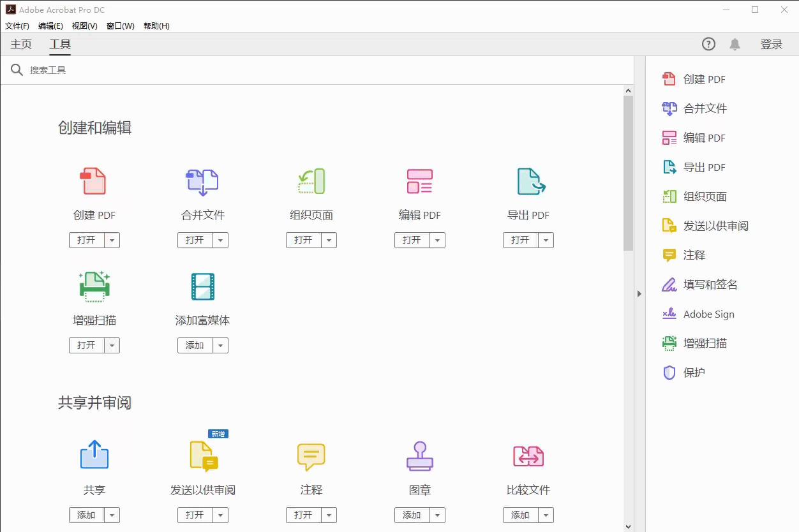Click 打开 button under 导出 PDF
Screen dimensions: 799x532
tap(520, 240)
